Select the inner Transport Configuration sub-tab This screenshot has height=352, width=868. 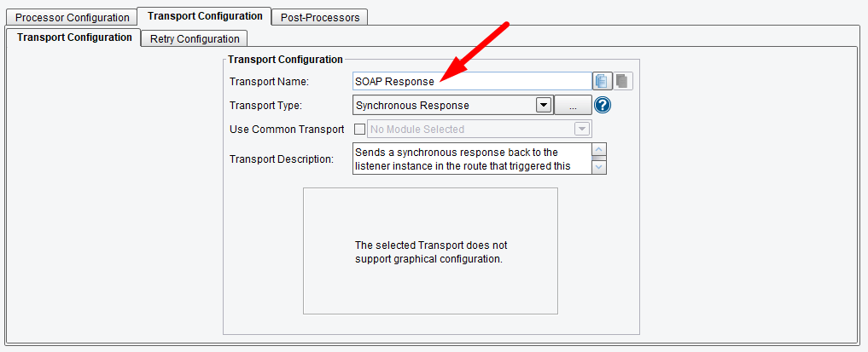(74, 38)
